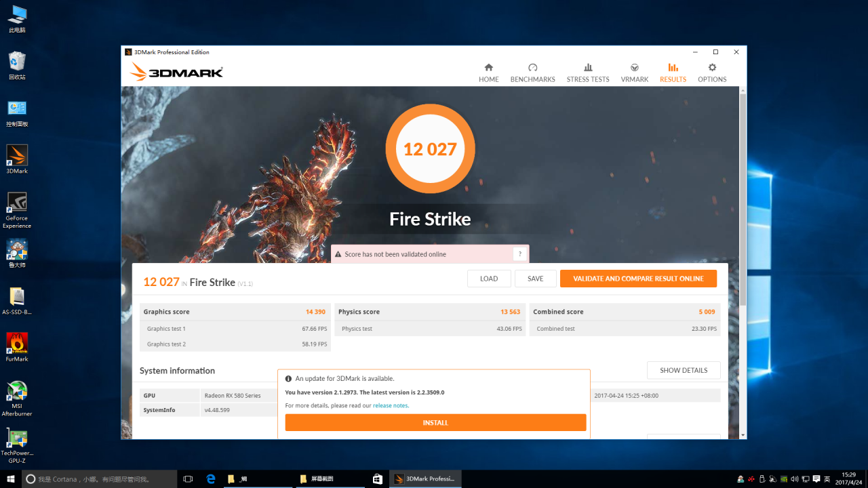This screenshot has height=488, width=868.
Task: Click the warning icon on validation notice
Action: (338, 255)
